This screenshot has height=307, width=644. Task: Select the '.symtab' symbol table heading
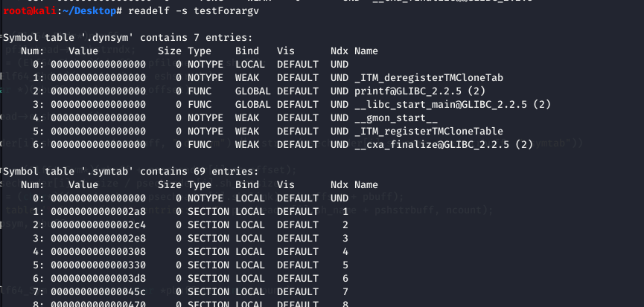click(x=130, y=171)
